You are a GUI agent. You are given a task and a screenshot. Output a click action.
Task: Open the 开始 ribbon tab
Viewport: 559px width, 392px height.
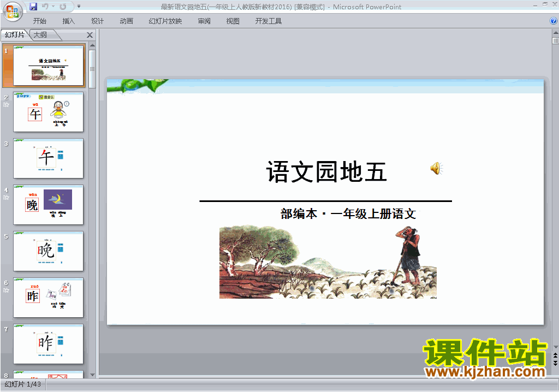pyautogui.click(x=39, y=21)
